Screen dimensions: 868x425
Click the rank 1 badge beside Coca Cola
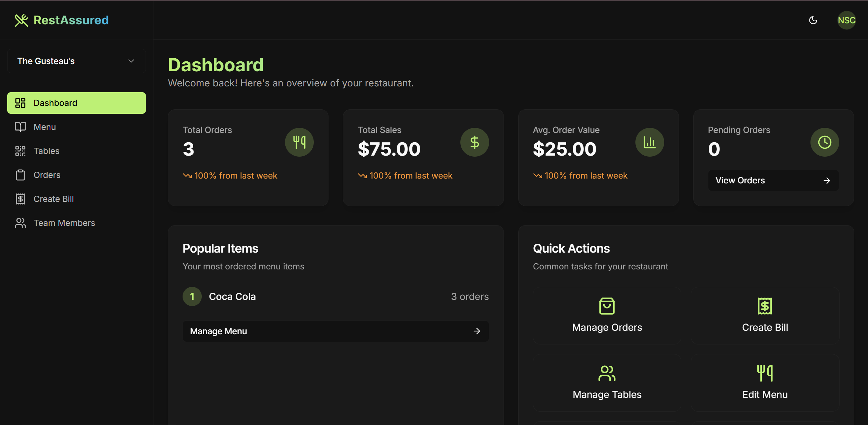(192, 296)
